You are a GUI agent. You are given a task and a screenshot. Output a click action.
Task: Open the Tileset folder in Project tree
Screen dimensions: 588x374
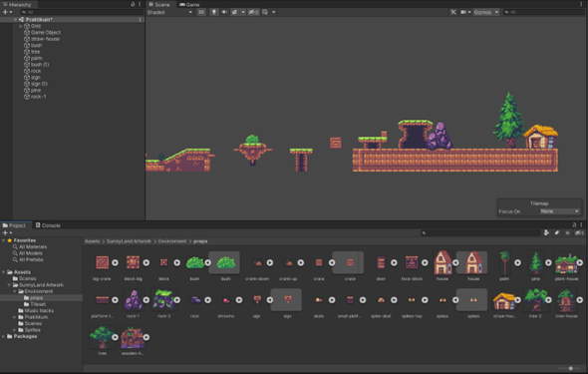38,304
